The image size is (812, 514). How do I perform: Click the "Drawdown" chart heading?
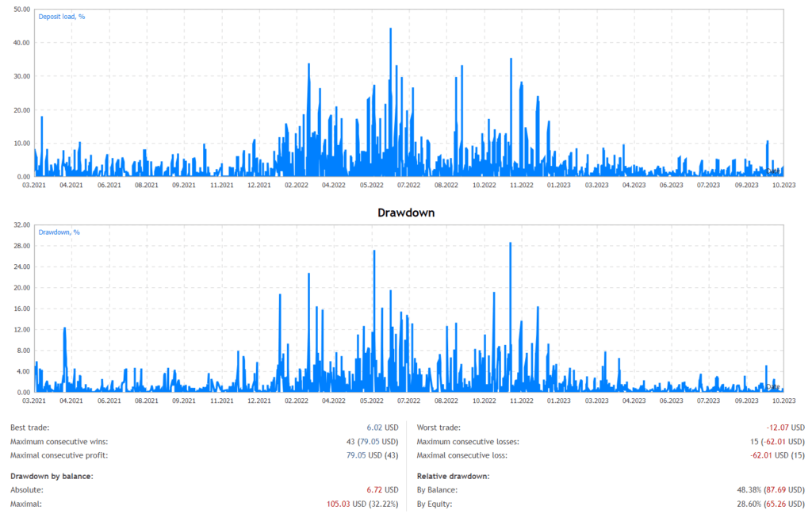(x=405, y=213)
